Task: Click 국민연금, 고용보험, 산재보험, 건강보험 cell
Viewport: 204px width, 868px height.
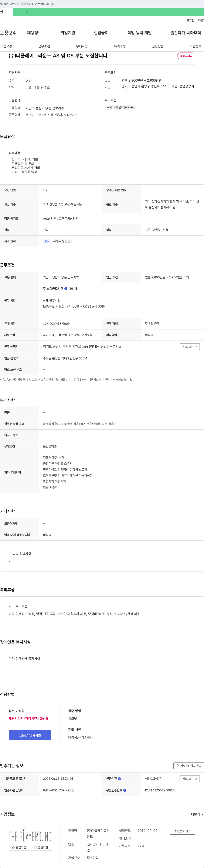Action: (68, 335)
